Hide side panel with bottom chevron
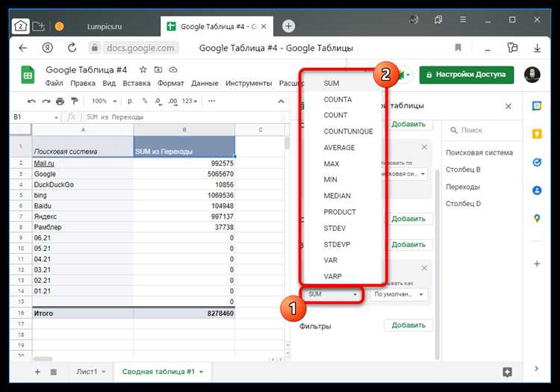Image resolution: width=560 pixels, height=392 pixels. click(x=536, y=368)
